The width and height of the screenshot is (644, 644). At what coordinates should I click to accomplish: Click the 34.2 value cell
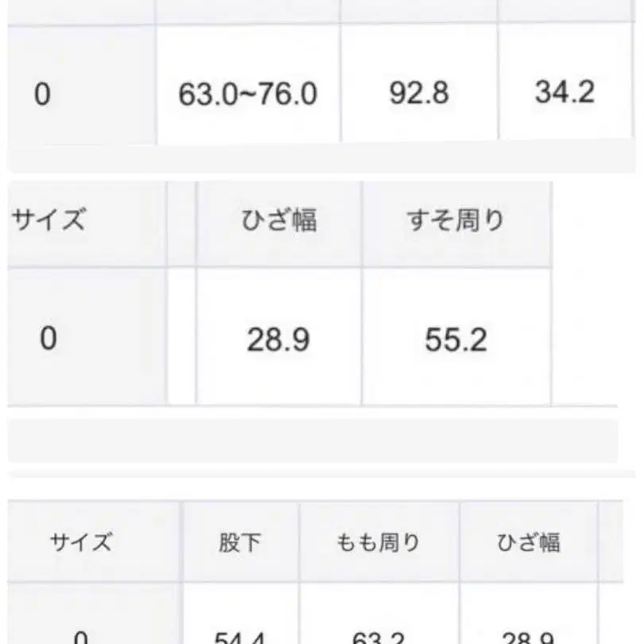(x=564, y=92)
